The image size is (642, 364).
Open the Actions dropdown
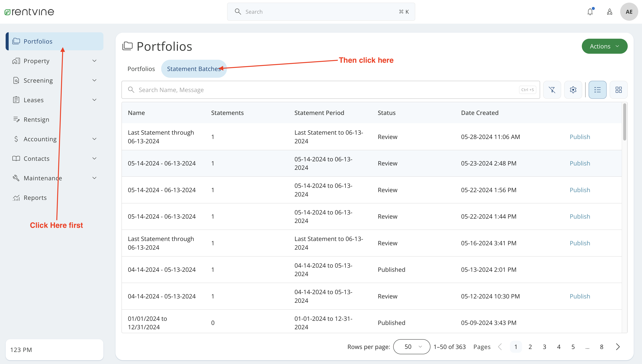(x=604, y=46)
